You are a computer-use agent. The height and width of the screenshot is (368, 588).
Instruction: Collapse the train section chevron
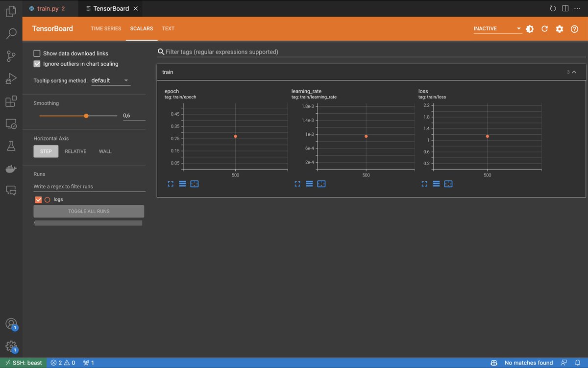574,72
